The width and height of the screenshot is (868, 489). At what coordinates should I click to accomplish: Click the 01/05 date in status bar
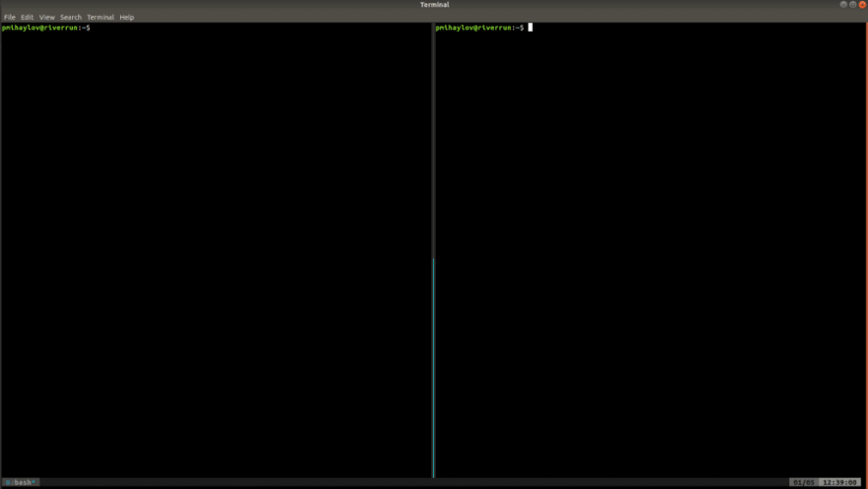click(x=804, y=482)
